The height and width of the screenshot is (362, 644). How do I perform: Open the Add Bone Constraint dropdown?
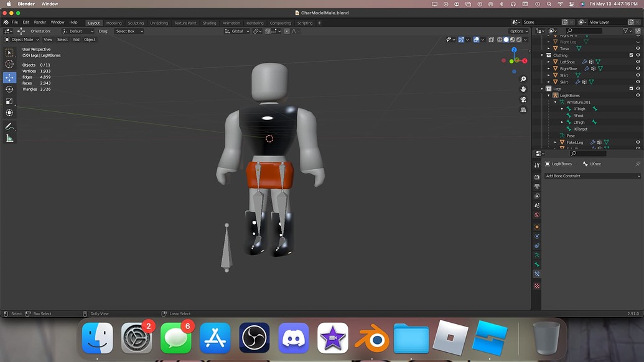[x=591, y=176]
